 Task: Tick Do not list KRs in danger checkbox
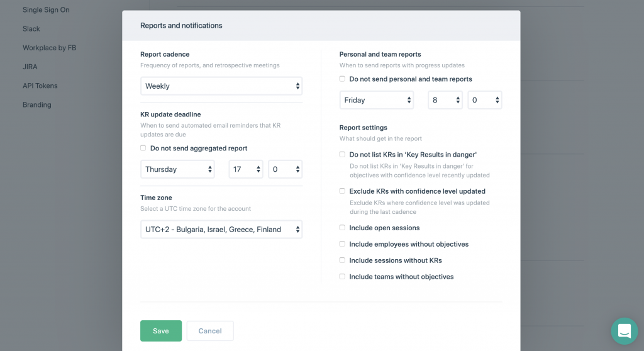342,155
